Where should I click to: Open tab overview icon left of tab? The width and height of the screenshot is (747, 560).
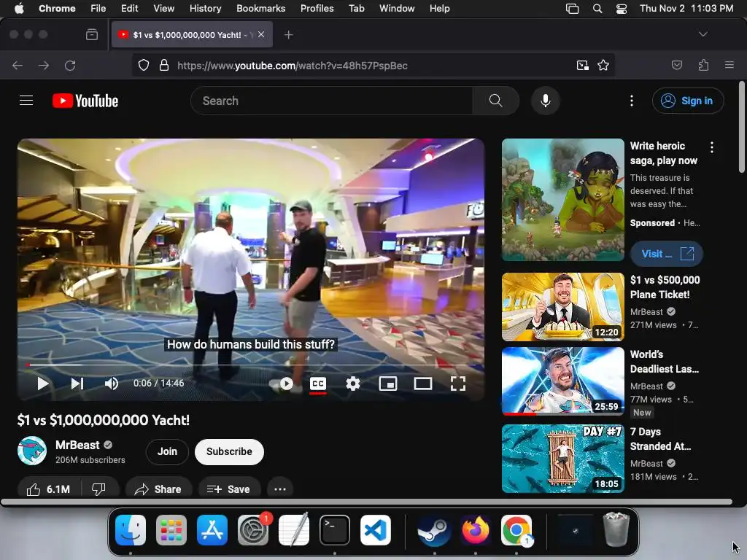pyautogui.click(x=92, y=34)
